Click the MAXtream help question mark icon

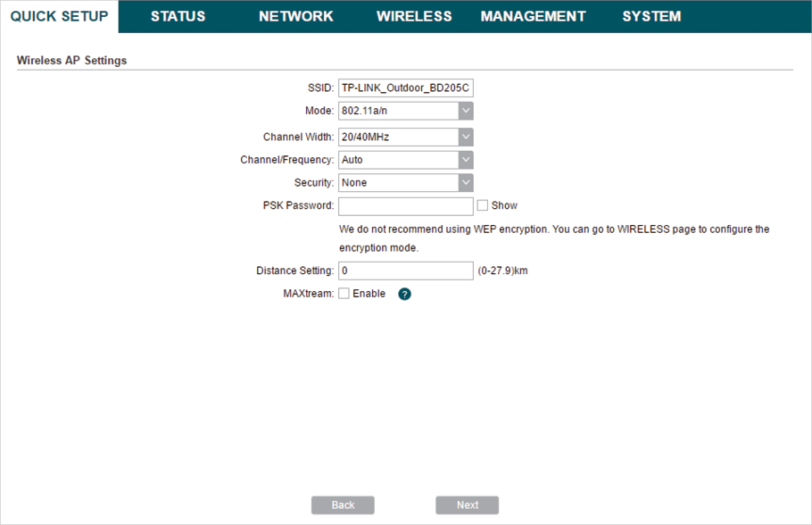pos(404,294)
